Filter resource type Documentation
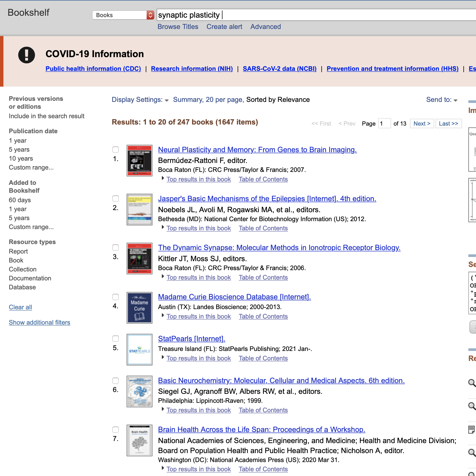This screenshot has width=476, height=476. click(x=30, y=278)
